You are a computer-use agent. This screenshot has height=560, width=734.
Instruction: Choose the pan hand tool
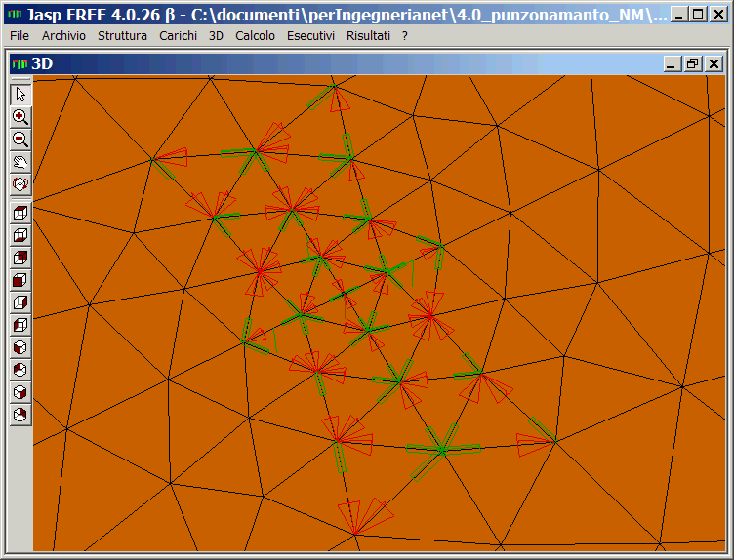pos(20,162)
